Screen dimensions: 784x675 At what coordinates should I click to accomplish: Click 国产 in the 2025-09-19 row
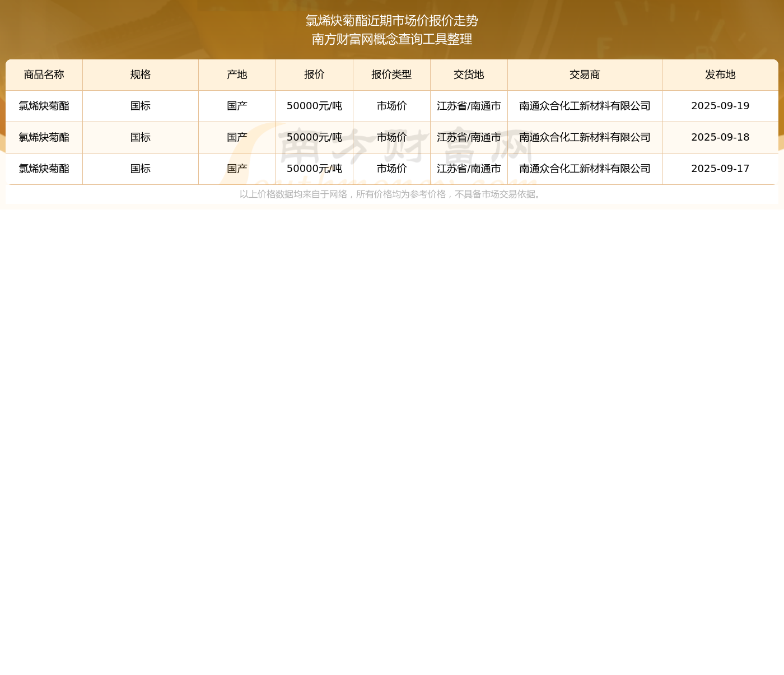tap(237, 106)
